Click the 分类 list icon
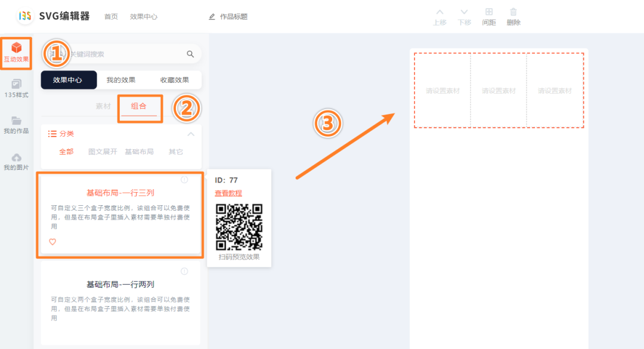 52,134
